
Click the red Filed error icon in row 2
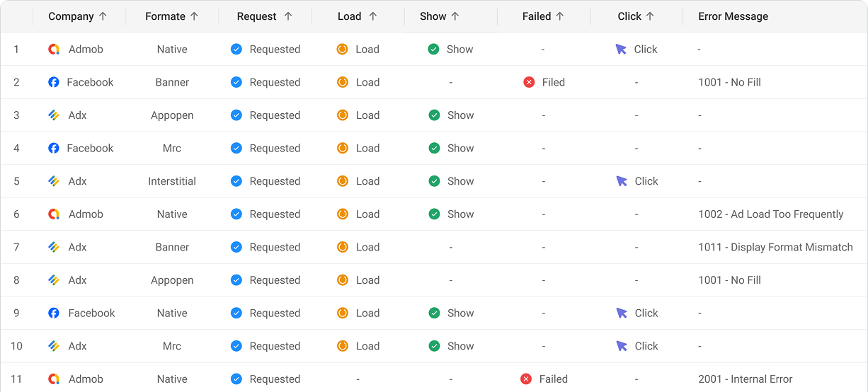tap(529, 82)
